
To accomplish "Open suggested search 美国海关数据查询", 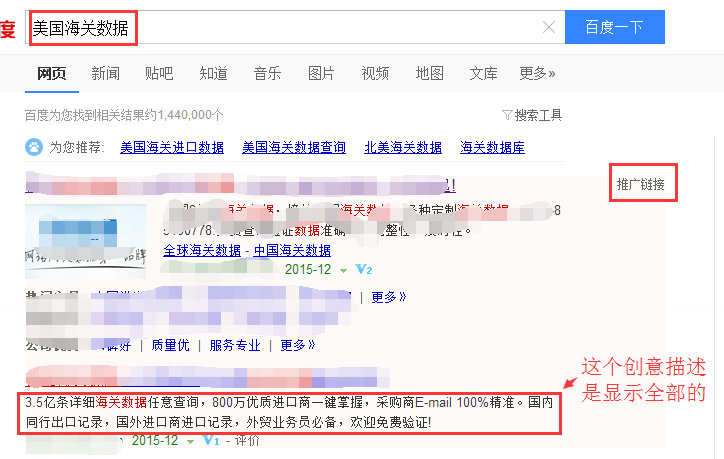I will click(x=294, y=148).
